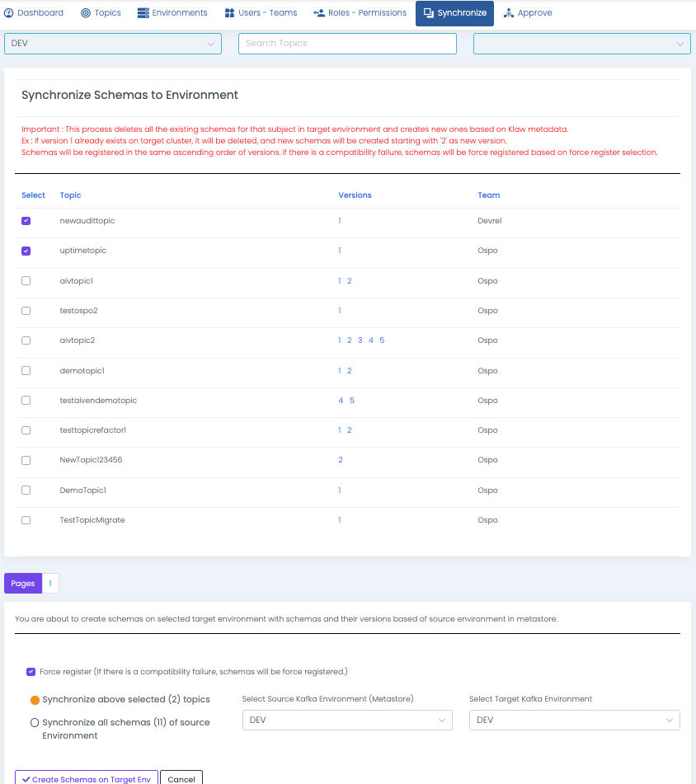Viewport: 696px width, 784px height.
Task: Choose Synchronize all schemas radio option
Action: [35, 722]
